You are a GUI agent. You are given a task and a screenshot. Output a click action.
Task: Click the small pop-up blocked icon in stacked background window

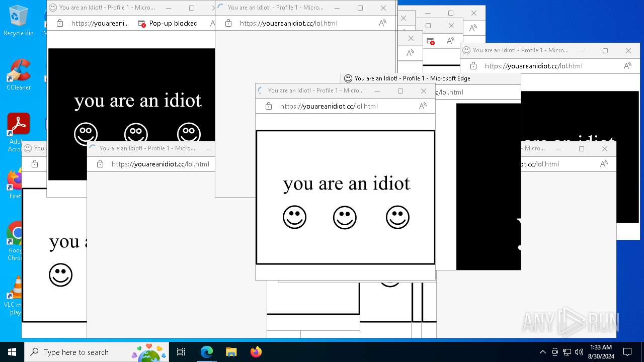point(430,41)
